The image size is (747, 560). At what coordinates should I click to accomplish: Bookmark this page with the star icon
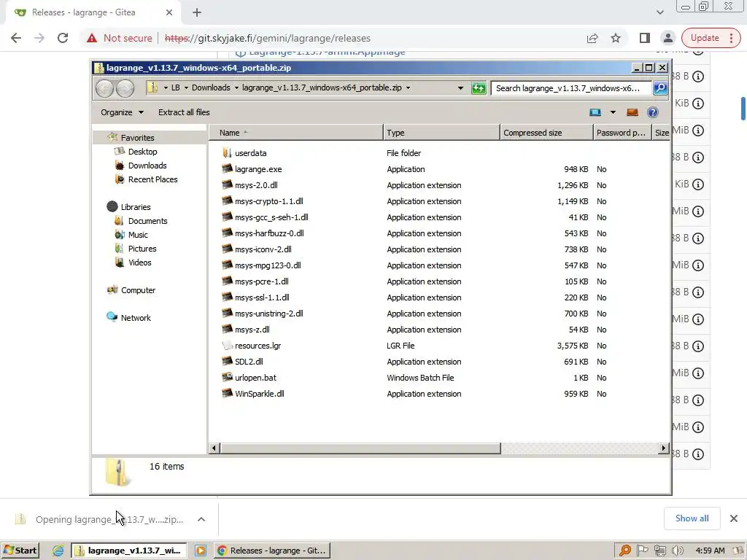(616, 38)
